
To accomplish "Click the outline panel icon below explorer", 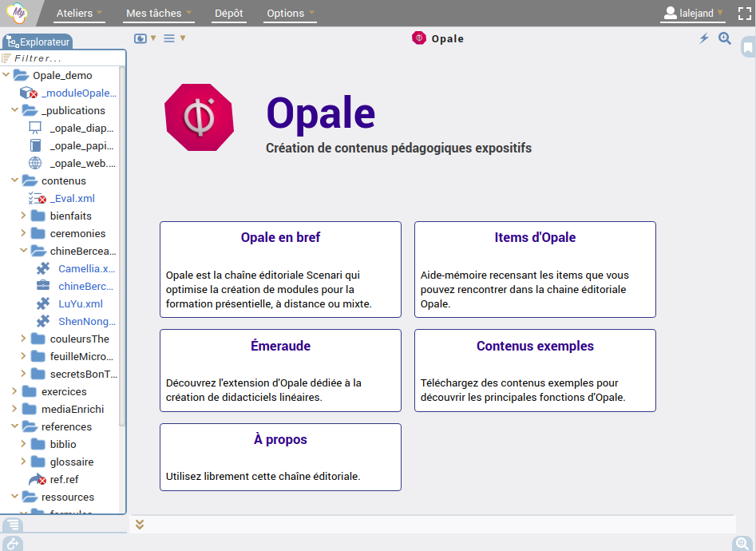I will point(13,525).
